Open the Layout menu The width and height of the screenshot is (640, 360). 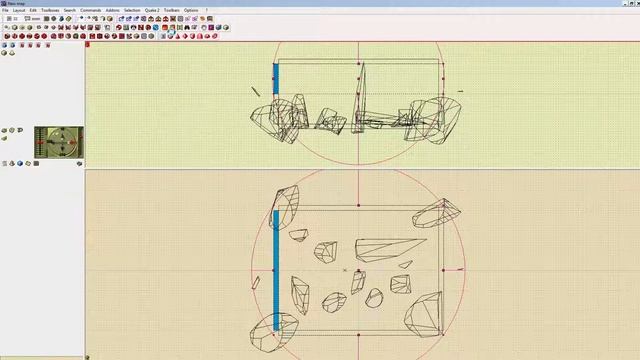coord(19,10)
